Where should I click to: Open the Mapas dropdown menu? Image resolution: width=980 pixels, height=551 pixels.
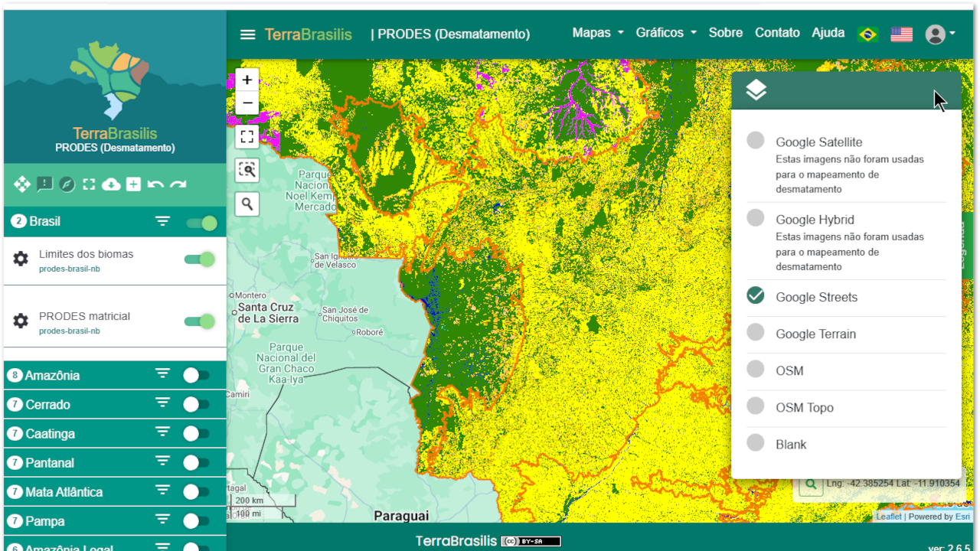click(598, 33)
